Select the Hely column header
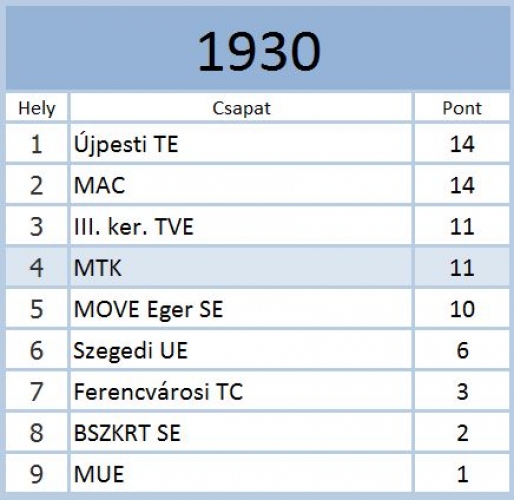Viewport: 514px width, 500px height. [x=36, y=108]
